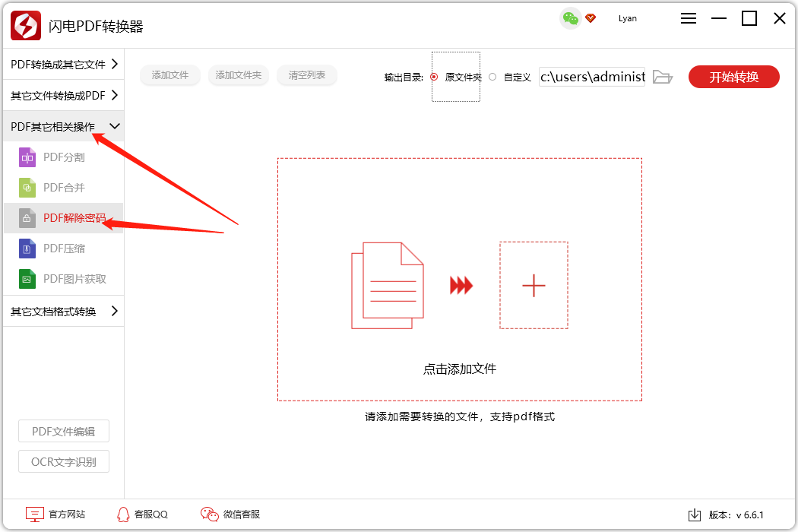
Task: Open the 官方网站 link
Action: coord(67,515)
